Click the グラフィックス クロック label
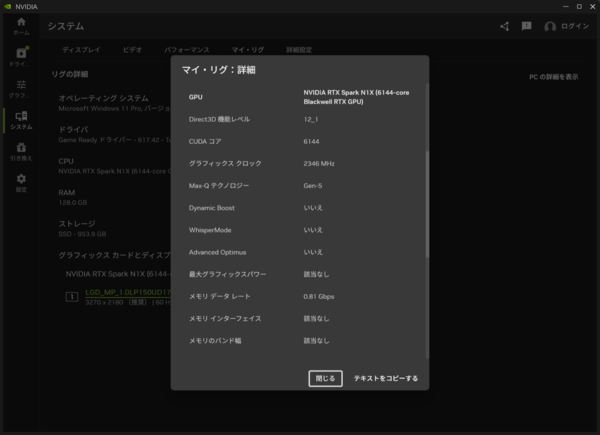600x435 pixels. point(225,164)
